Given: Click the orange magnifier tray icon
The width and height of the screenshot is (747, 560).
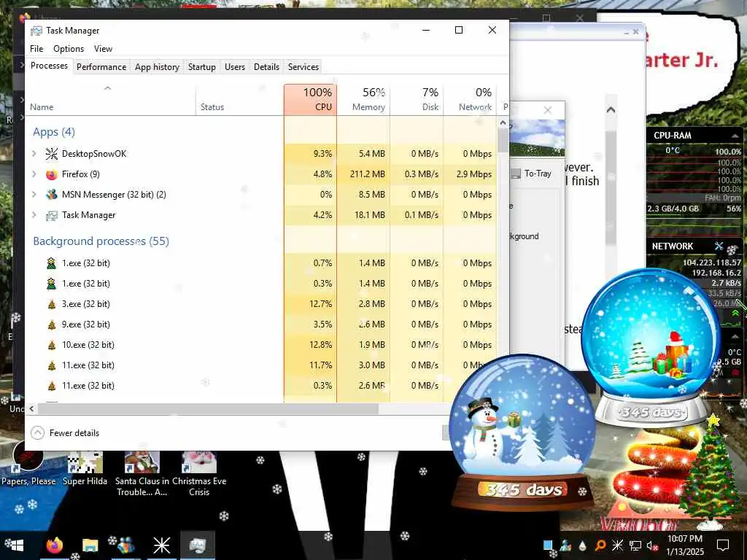Looking at the screenshot, I should (x=600, y=545).
